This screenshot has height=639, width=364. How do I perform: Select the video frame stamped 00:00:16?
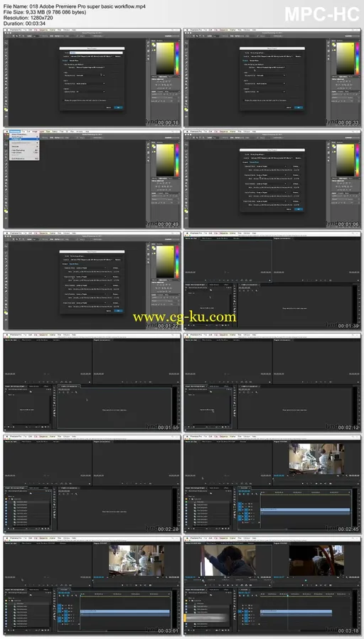92,78
